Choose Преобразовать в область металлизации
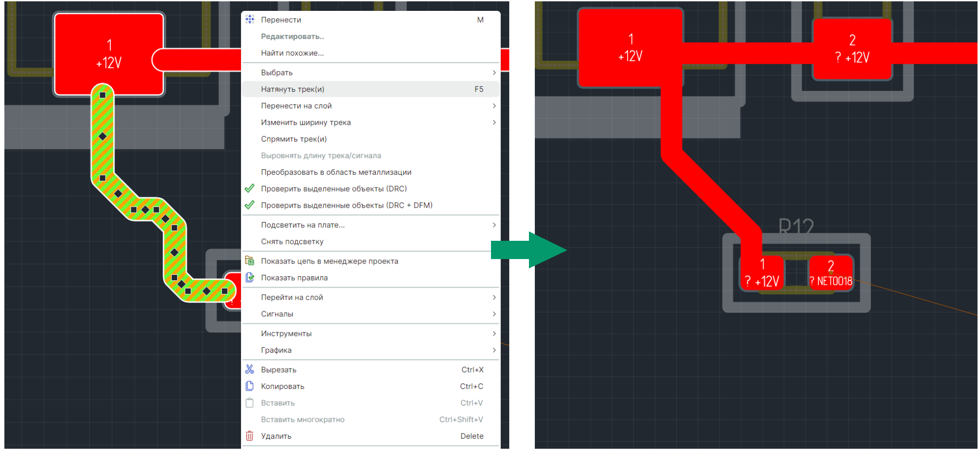The height and width of the screenshot is (451, 980). point(371,172)
